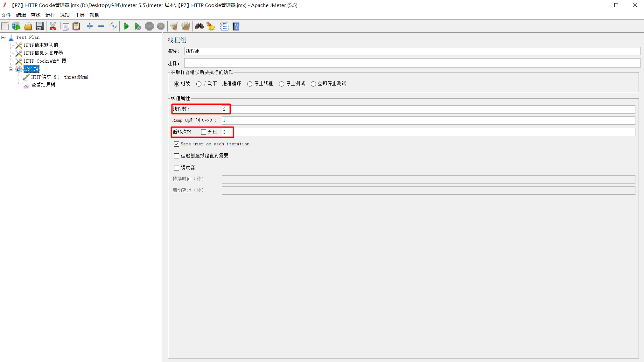The image size is (644, 362).
Task: Toggle Same user on each iteration checkbox
Action: pyautogui.click(x=177, y=144)
